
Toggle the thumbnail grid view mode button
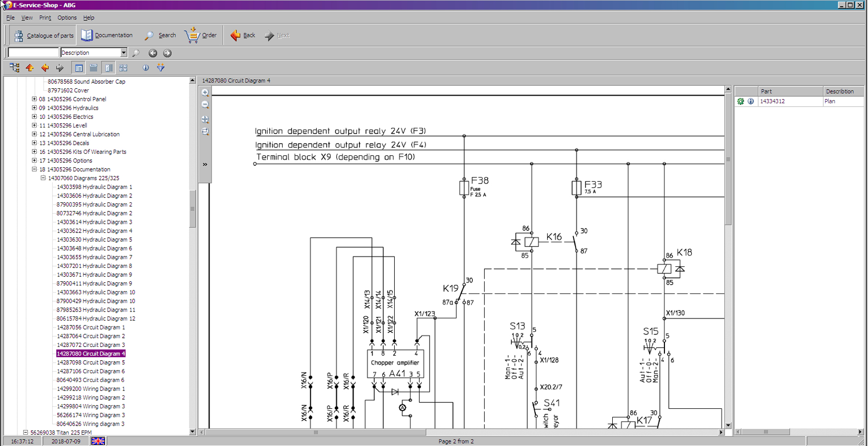click(123, 67)
